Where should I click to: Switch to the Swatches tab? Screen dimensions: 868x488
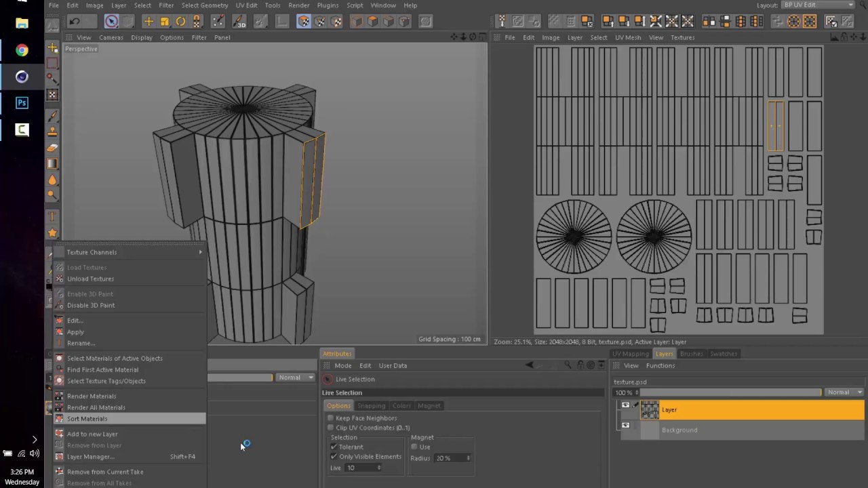click(723, 354)
